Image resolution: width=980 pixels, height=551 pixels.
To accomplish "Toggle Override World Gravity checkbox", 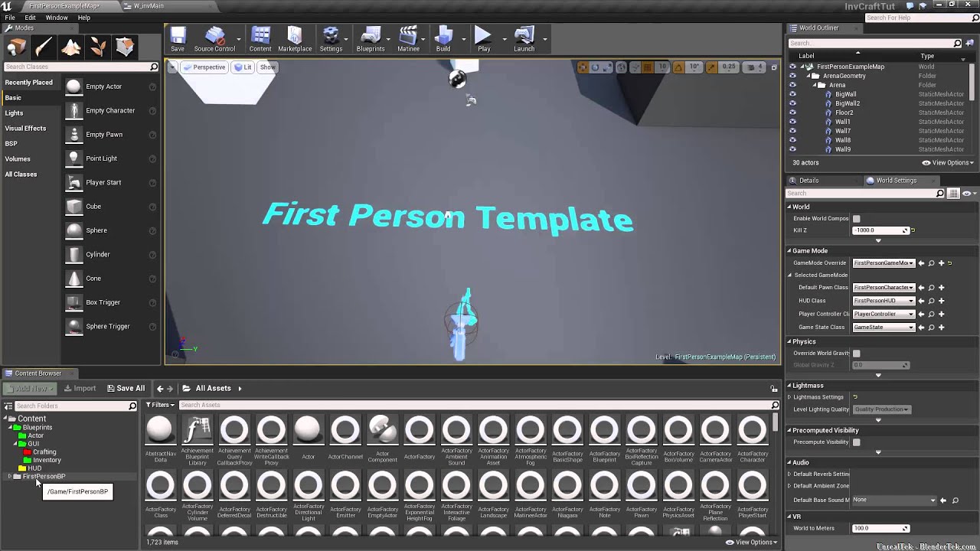I will [857, 354].
